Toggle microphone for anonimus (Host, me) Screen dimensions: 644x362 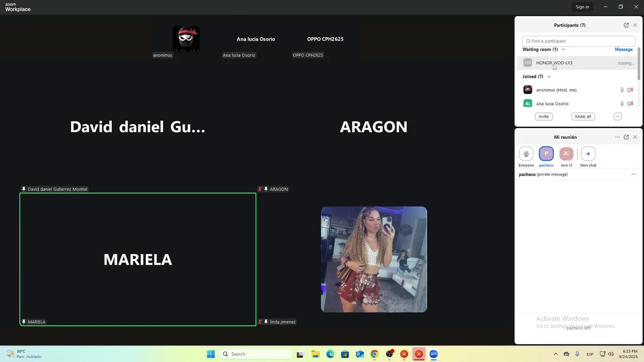point(622,90)
